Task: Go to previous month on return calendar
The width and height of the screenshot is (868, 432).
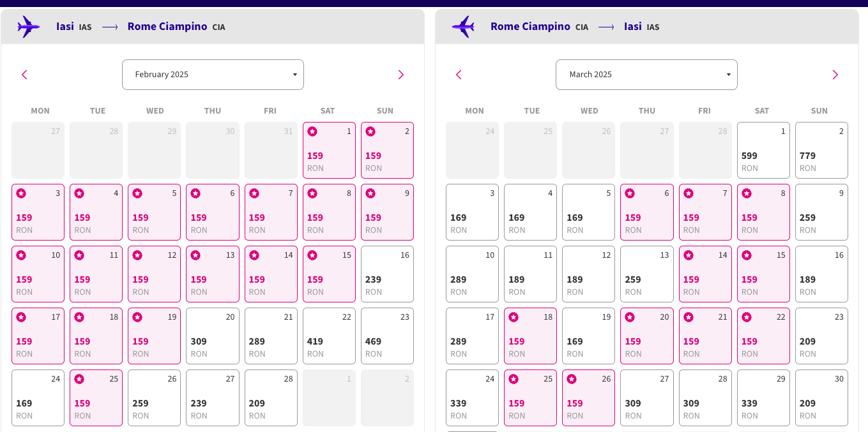Action: [459, 75]
